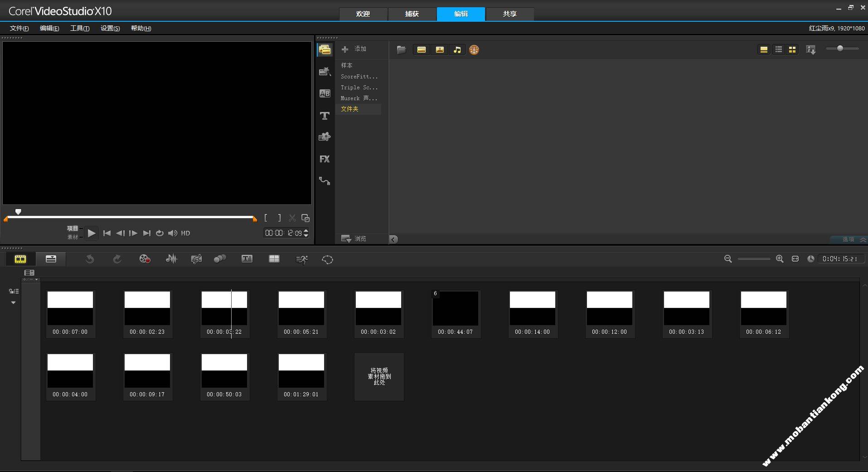868x472 pixels.
Task: Set the mark-in bracket
Action: pyautogui.click(x=266, y=218)
